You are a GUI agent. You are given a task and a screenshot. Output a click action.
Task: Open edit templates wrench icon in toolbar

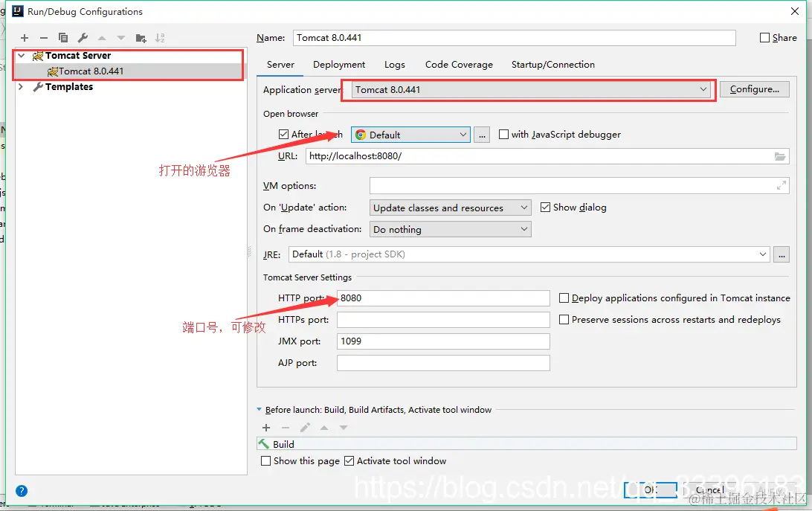(x=83, y=38)
